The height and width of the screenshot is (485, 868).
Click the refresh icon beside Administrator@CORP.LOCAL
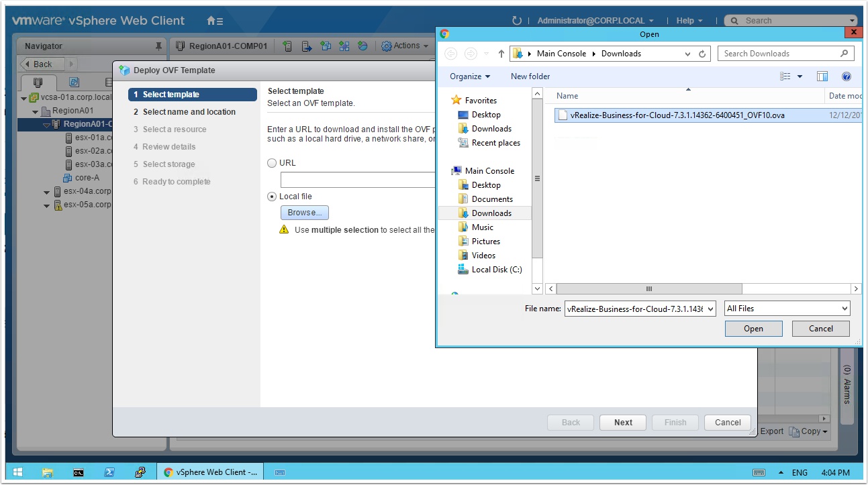[x=516, y=21]
